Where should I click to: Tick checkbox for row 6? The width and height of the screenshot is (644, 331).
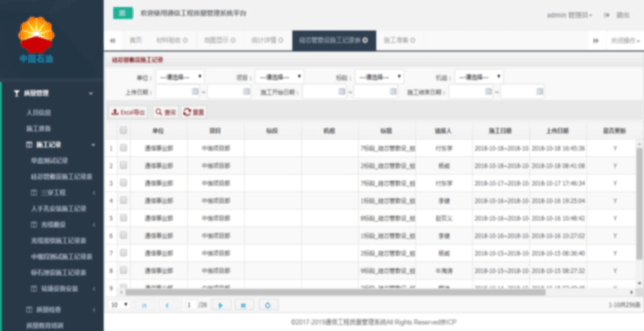(x=123, y=236)
